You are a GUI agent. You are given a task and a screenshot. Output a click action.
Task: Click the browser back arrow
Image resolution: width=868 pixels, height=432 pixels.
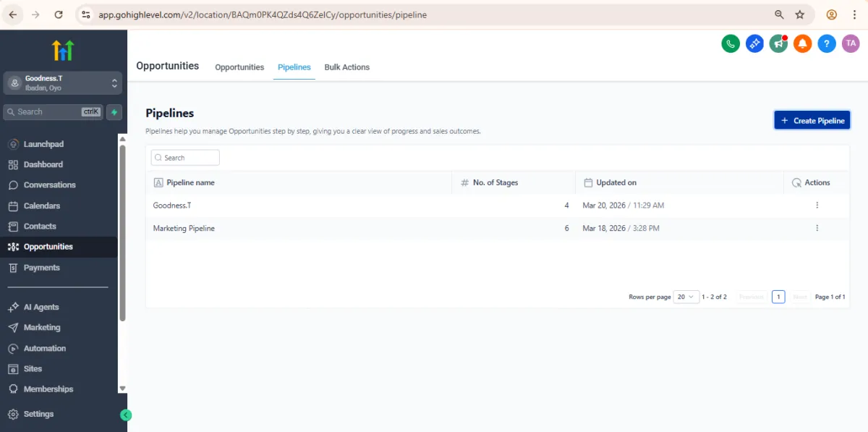[12, 14]
